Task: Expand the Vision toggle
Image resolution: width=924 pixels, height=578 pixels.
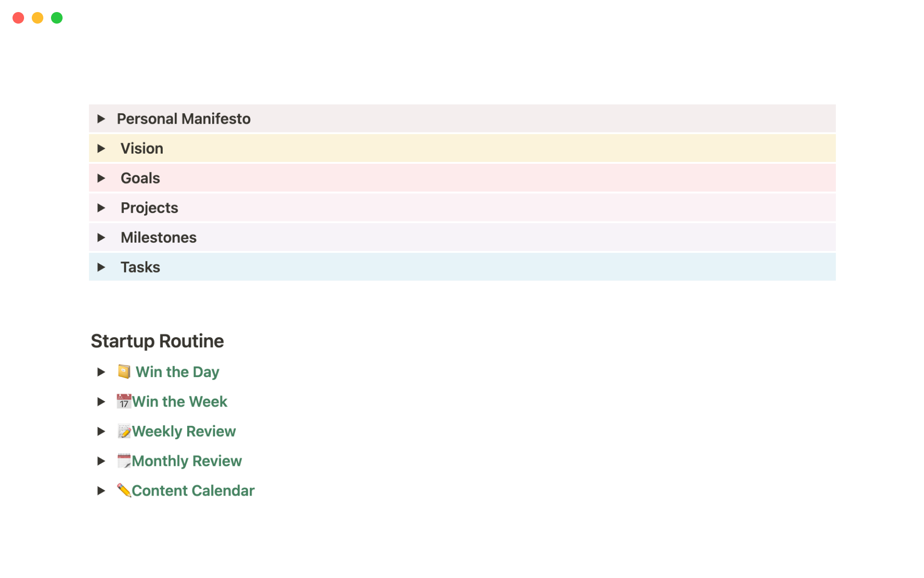Action: (x=102, y=148)
